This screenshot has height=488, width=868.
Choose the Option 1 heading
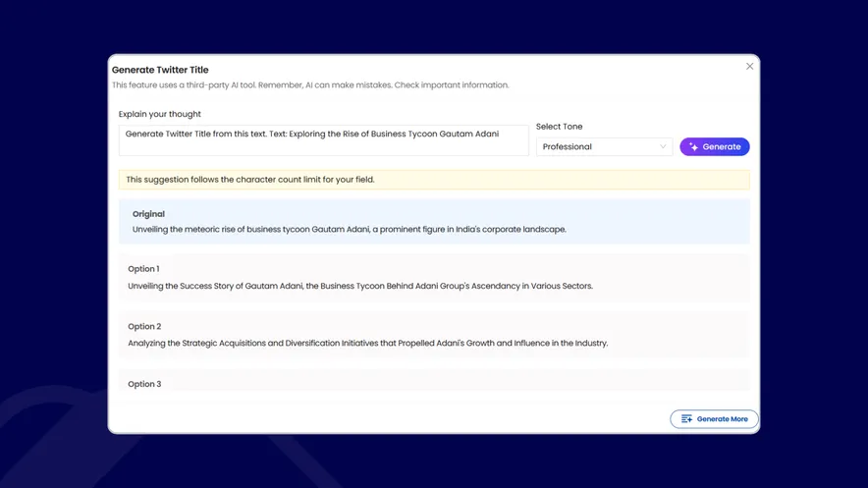[143, 269]
